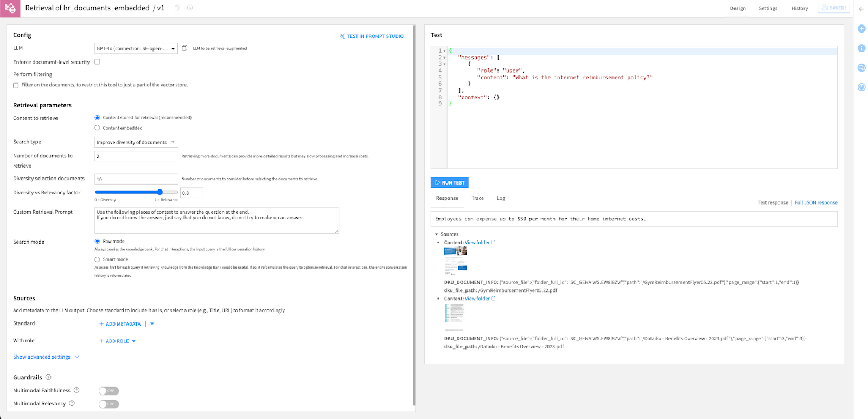Click the Diversity selection documents field

136,179
